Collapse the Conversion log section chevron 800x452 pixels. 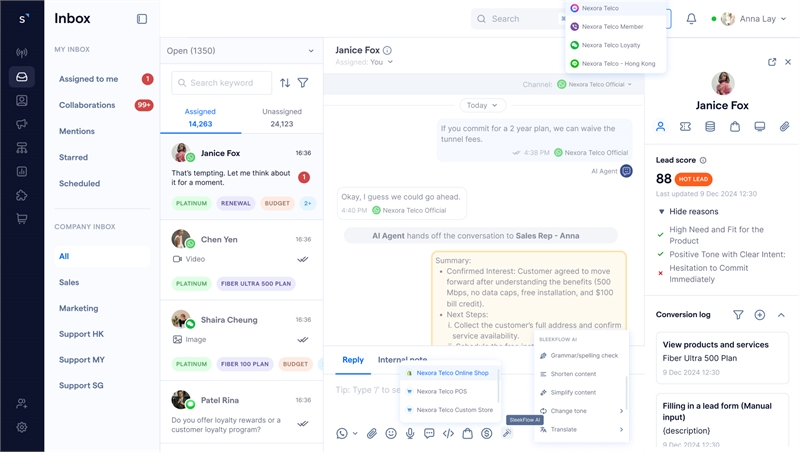[781, 315]
